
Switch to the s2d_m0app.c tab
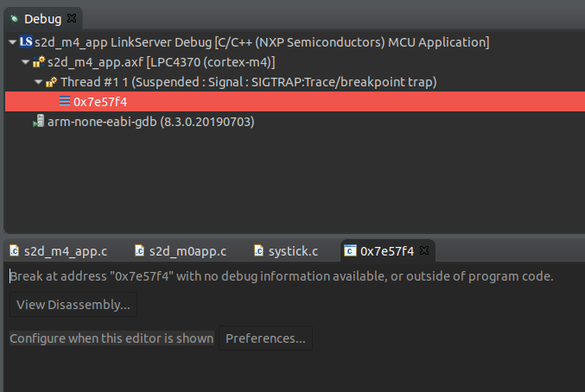click(181, 251)
